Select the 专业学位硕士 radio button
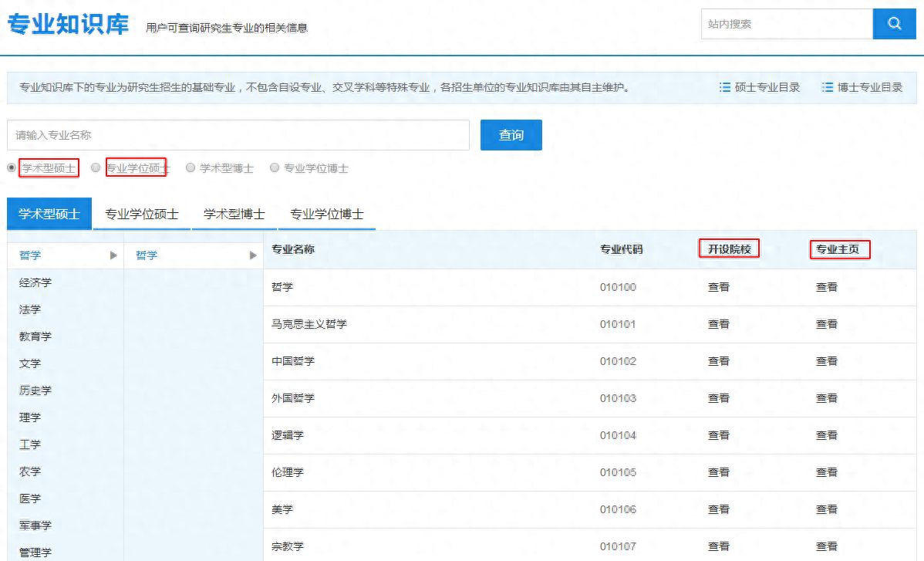This screenshot has width=924, height=561. pos(96,168)
